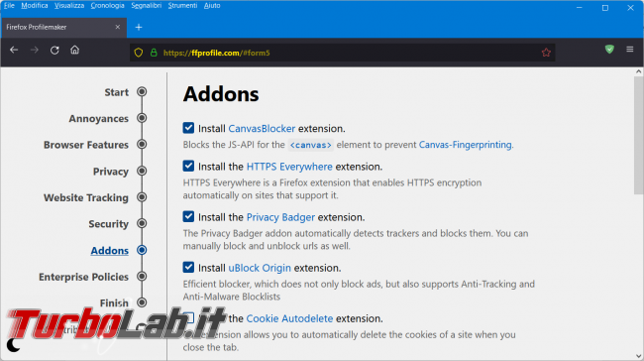Open the Cronologia menu
This screenshot has height=361, width=644.
[x=108, y=6]
